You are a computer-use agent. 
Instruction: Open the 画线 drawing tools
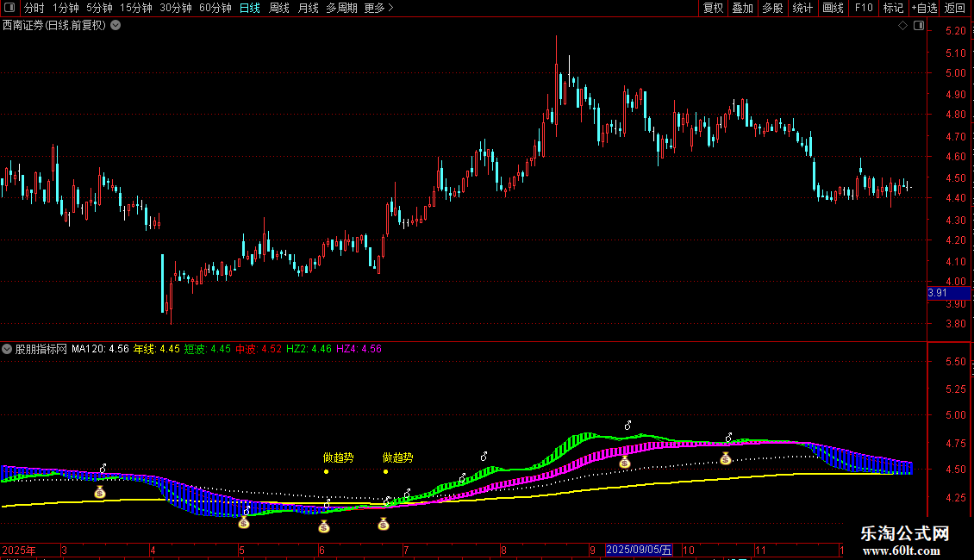[x=833, y=8]
